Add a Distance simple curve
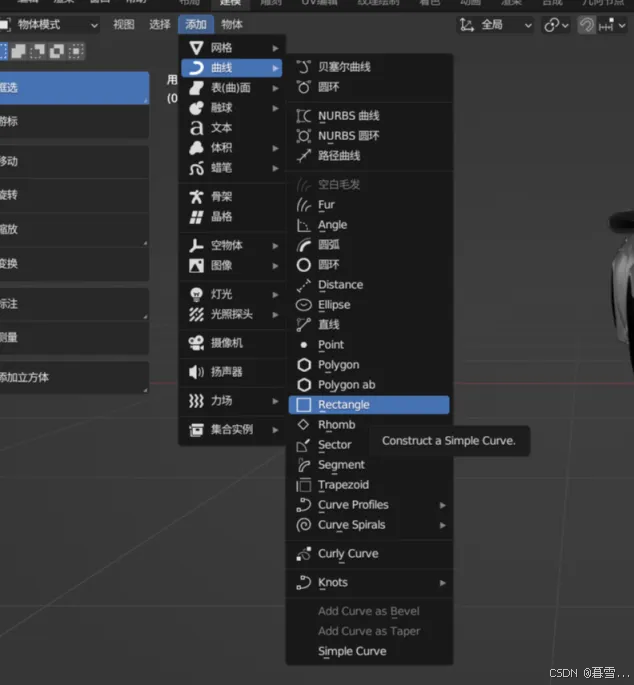The width and height of the screenshot is (634, 685). pyautogui.click(x=369, y=285)
